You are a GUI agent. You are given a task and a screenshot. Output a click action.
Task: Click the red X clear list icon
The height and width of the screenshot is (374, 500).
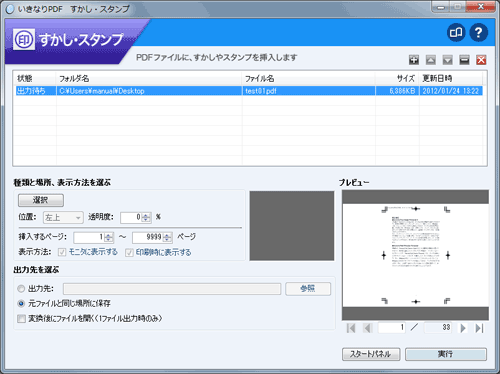click(x=481, y=60)
